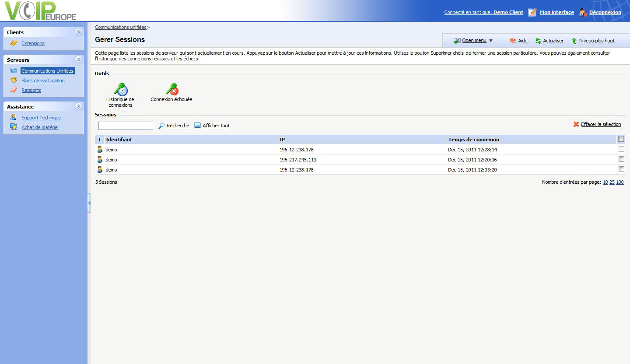Click the red X Effacer la sélection icon

(576, 125)
